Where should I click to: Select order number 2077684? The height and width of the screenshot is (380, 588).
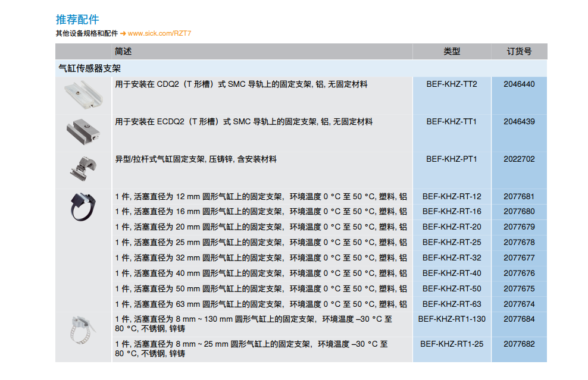click(x=520, y=319)
